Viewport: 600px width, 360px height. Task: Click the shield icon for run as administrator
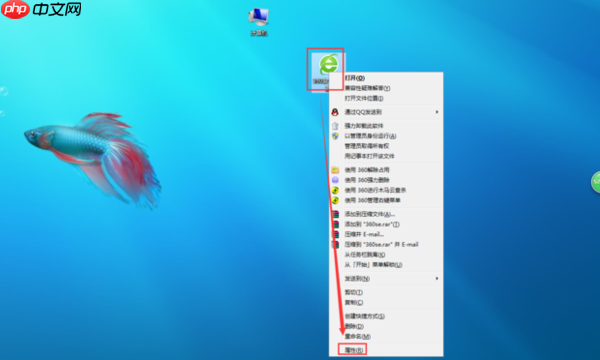335,136
